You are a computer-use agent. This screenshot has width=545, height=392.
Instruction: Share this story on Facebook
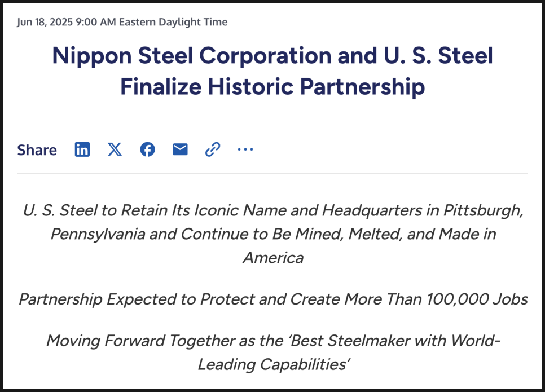(147, 149)
